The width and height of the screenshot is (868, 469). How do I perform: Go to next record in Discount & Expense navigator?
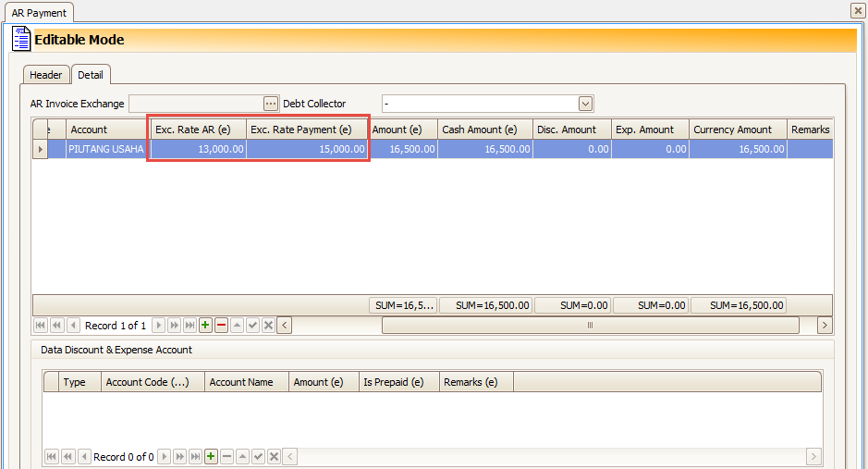[164, 456]
